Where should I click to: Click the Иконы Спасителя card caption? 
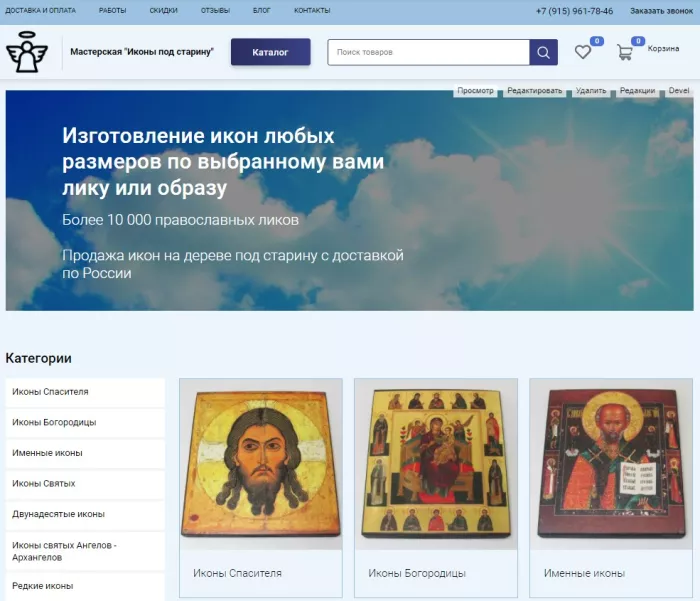238,573
